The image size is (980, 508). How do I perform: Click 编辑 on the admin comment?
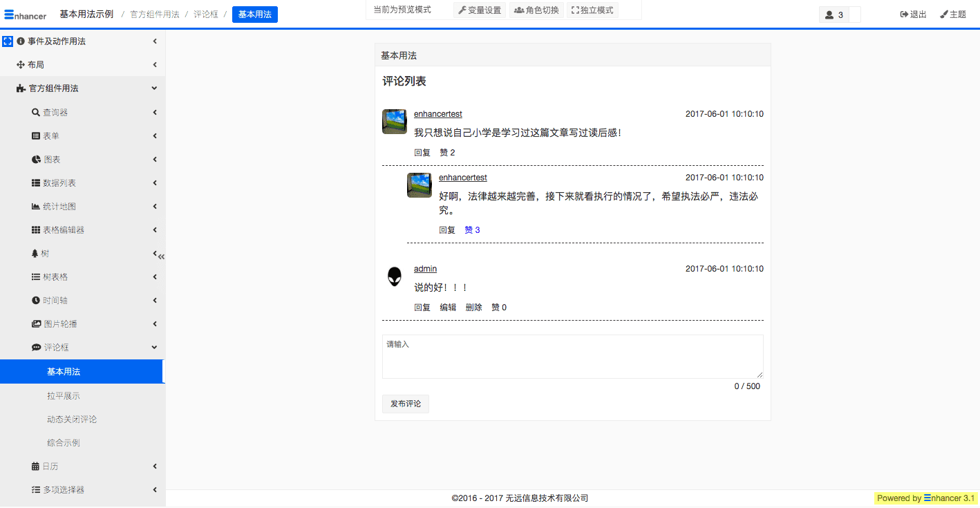[448, 308]
